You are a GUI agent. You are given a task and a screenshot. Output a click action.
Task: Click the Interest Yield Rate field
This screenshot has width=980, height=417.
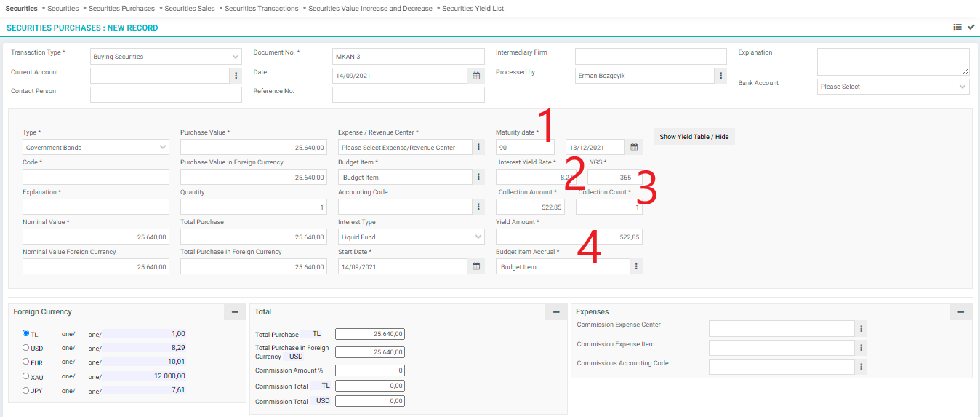537,178
